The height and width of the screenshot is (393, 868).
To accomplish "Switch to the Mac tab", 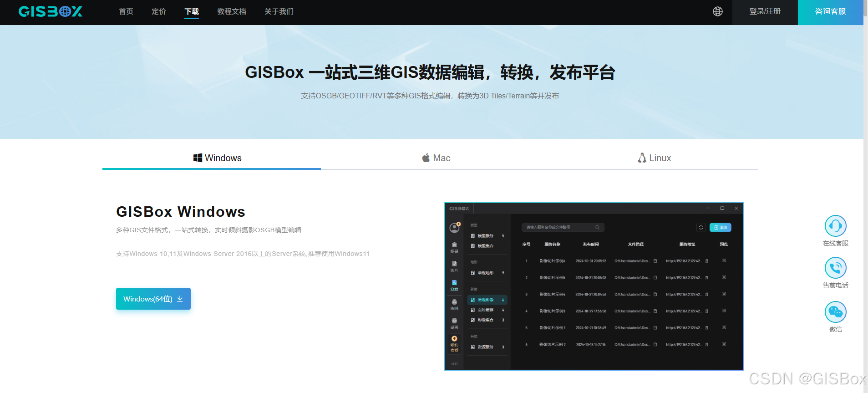I will coord(436,158).
